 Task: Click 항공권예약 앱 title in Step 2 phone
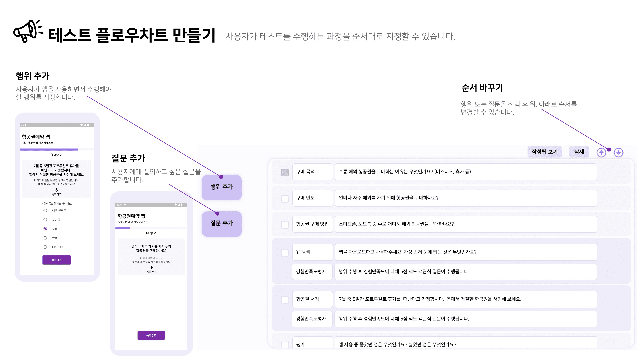coord(131,216)
